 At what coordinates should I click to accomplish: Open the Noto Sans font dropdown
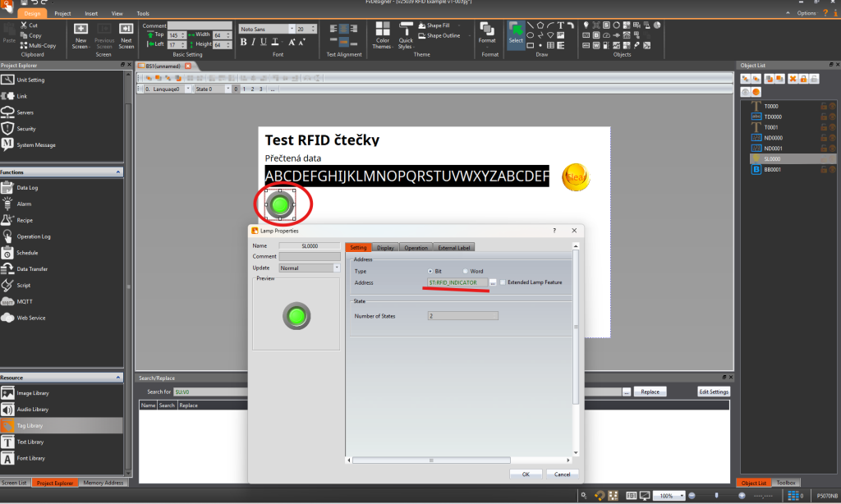pyautogui.click(x=266, y=29)
